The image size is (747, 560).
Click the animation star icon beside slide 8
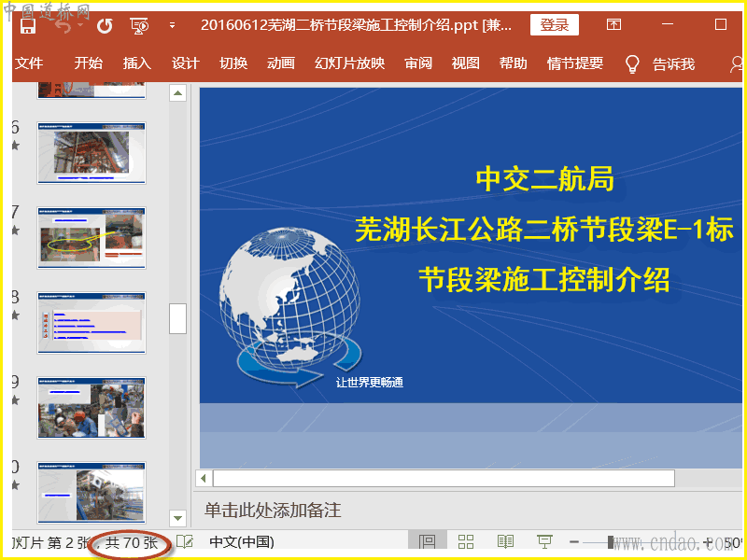pos(16,315)
